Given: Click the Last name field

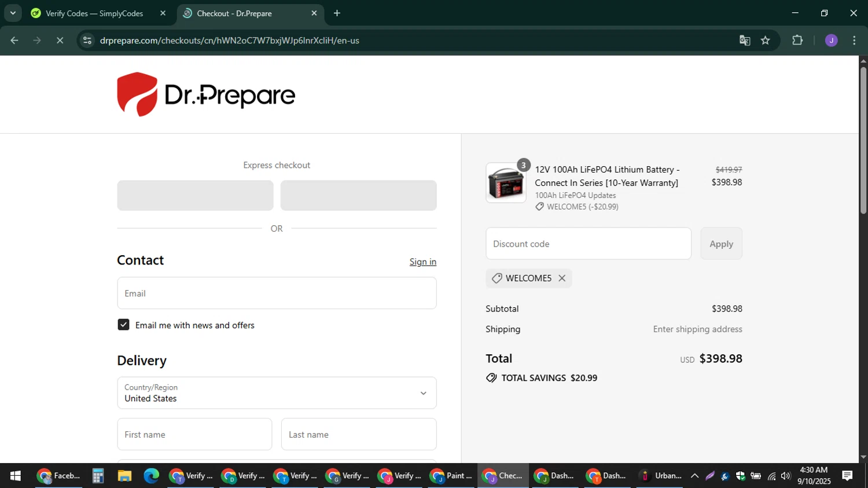Looking at the screenshot, I should [359, 434].
